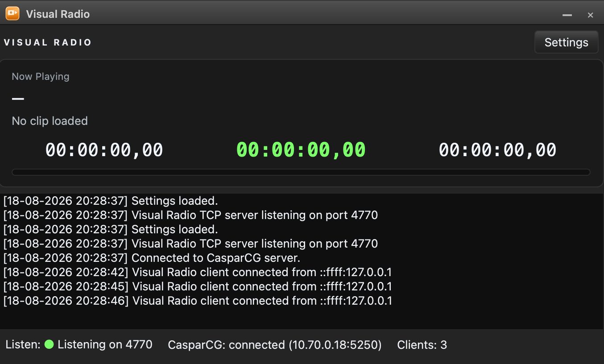
Task: Click the right white timecode display
Action: (497, 150)
